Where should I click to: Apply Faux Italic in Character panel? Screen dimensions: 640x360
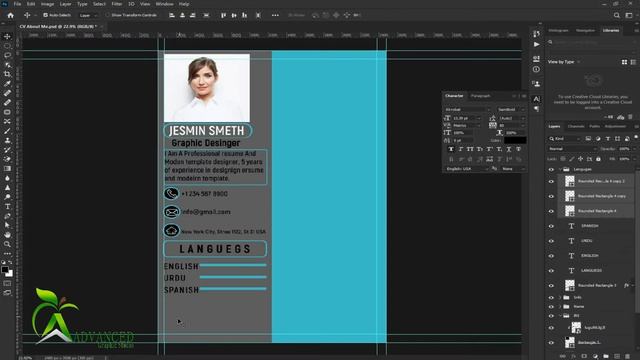pyautogui.click(x=460, y=149)
